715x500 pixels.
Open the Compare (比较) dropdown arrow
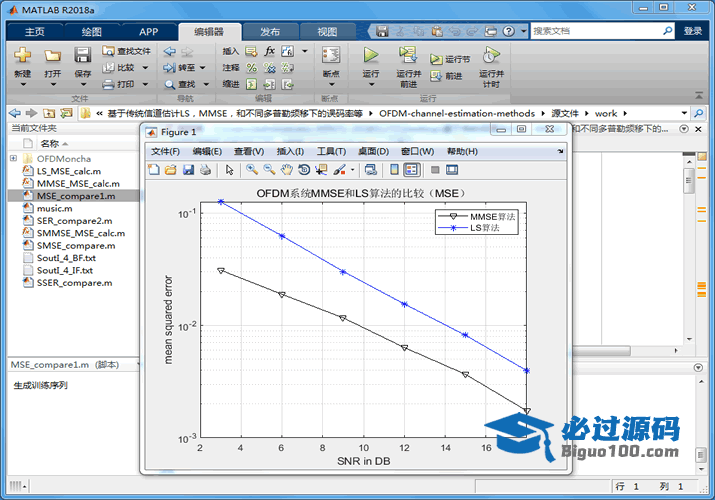coord(145,68)
